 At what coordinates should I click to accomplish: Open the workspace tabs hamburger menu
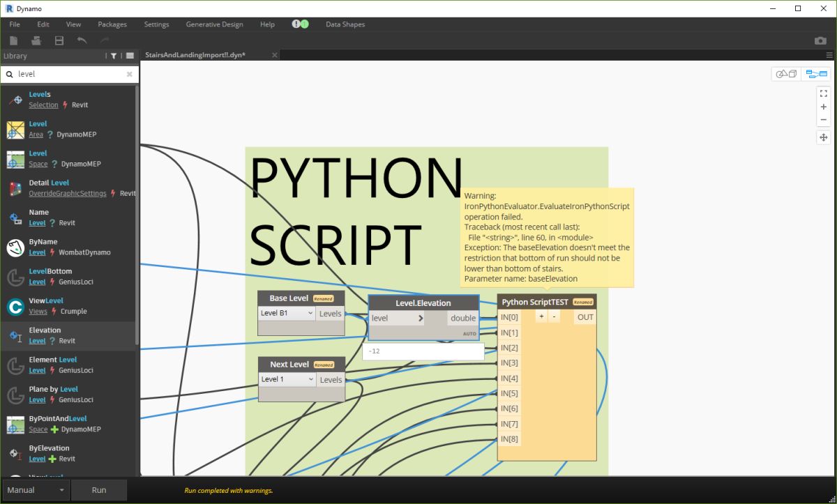[829, 55]
